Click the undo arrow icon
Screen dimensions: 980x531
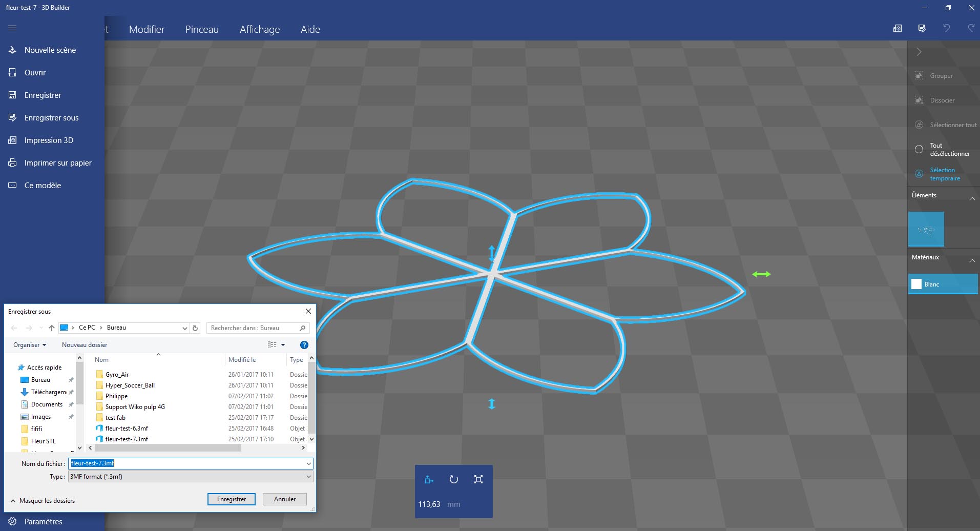[947, 29]
